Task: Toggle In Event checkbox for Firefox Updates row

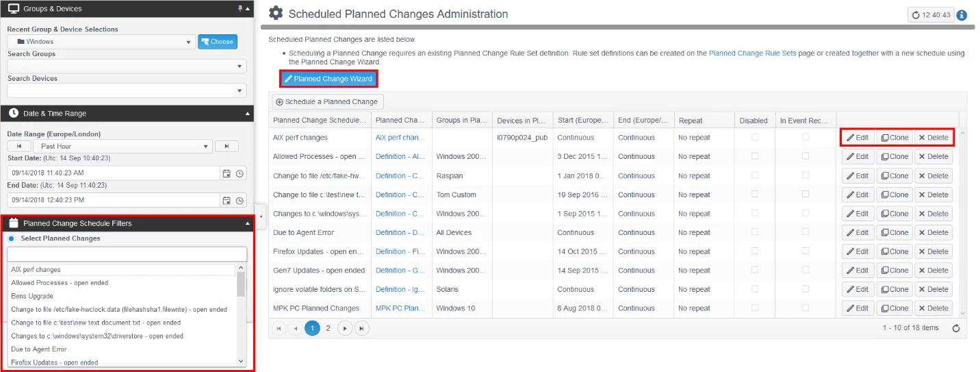Action: pos(805,251)
